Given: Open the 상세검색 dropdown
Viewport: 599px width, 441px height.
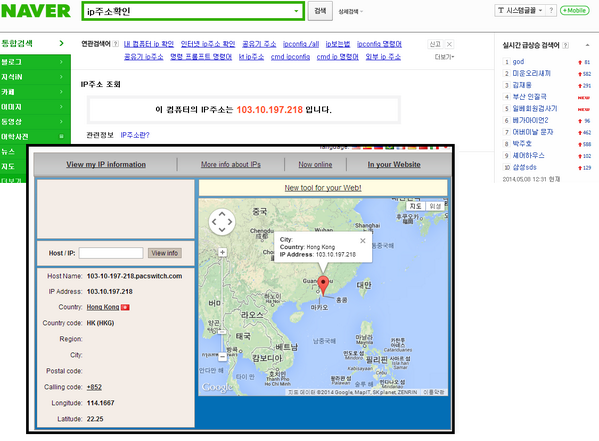Looking at the screenshot, I should point(350,11).
